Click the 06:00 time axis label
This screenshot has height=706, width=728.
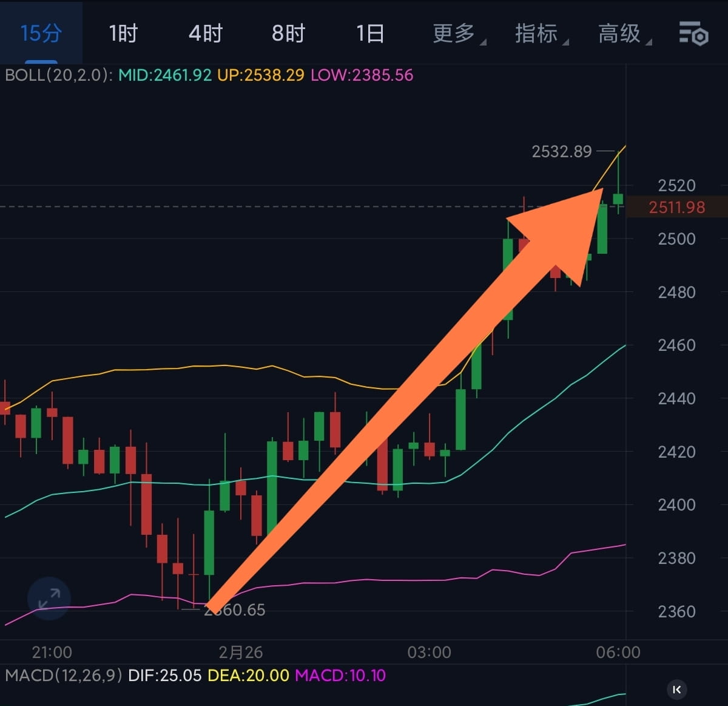[x=618, y=652]
